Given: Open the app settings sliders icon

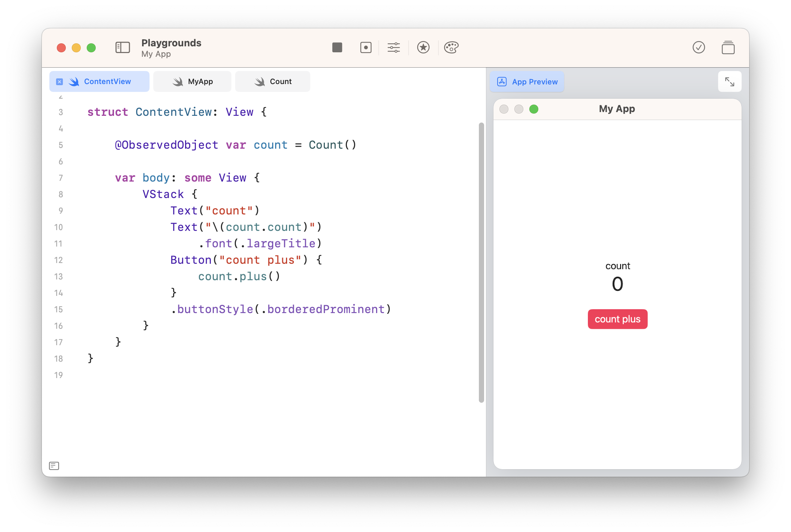Looking at the screenshot, I should pos(393,47).
